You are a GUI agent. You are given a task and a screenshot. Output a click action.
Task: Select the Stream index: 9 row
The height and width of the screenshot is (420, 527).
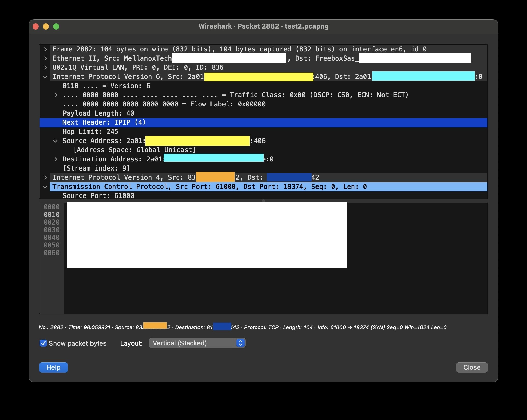(x=263, y=168)
